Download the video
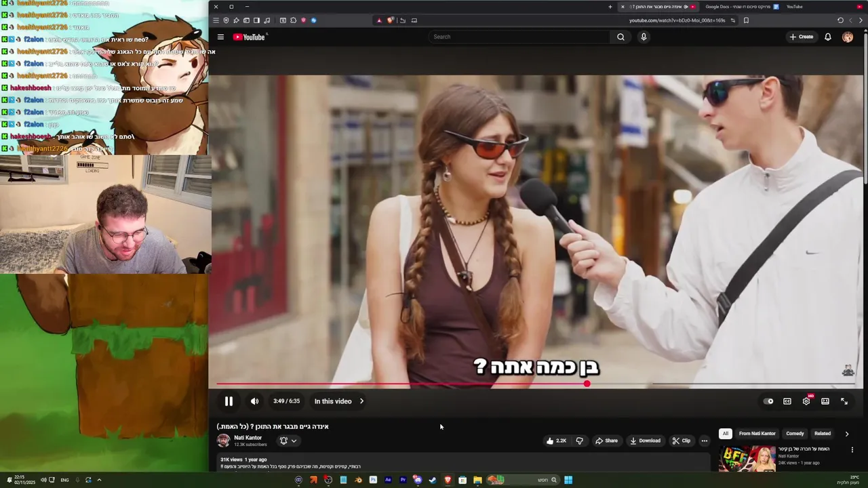This screenshot has height=488, width=868. pyautogui.click(x=645, y=441)
